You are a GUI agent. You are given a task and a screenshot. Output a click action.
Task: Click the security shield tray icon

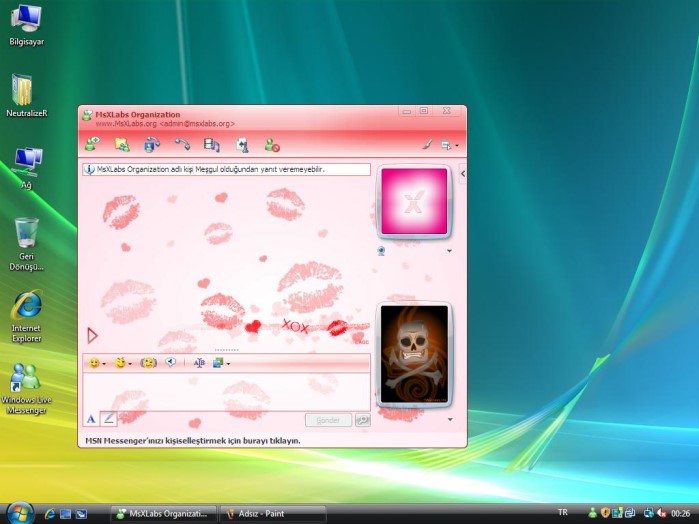click(x=605, y=513)
